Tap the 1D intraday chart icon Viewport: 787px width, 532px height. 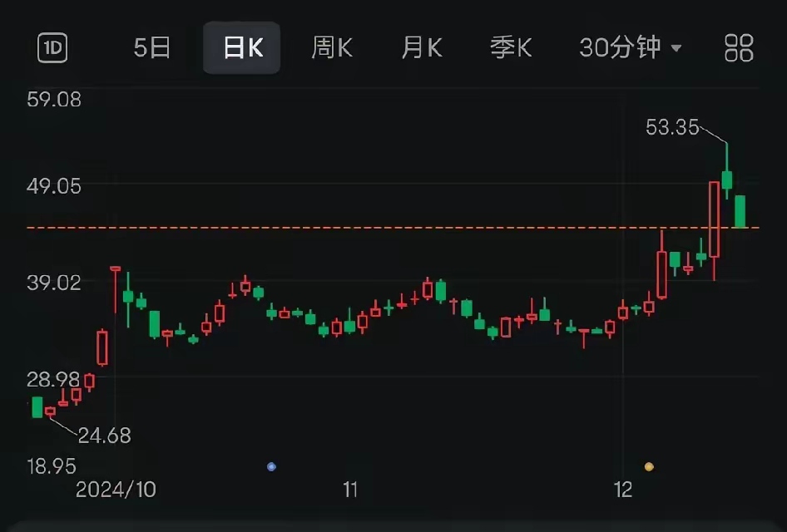click(x=52, y=47)
